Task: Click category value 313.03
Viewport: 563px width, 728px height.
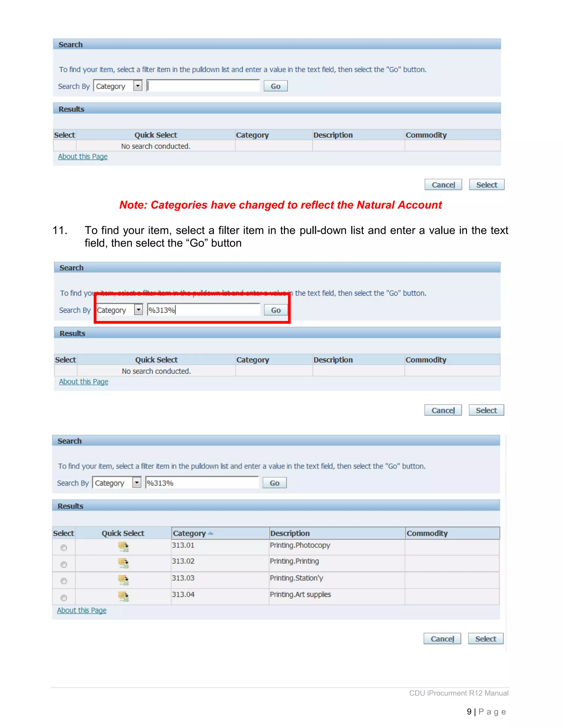Action: pos(183,578)
